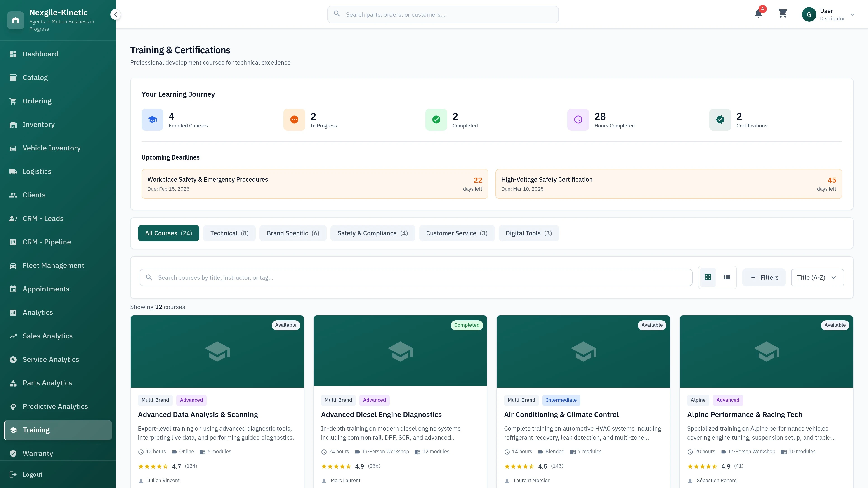
Task: Click the Logout button
Action: [32, 474]
